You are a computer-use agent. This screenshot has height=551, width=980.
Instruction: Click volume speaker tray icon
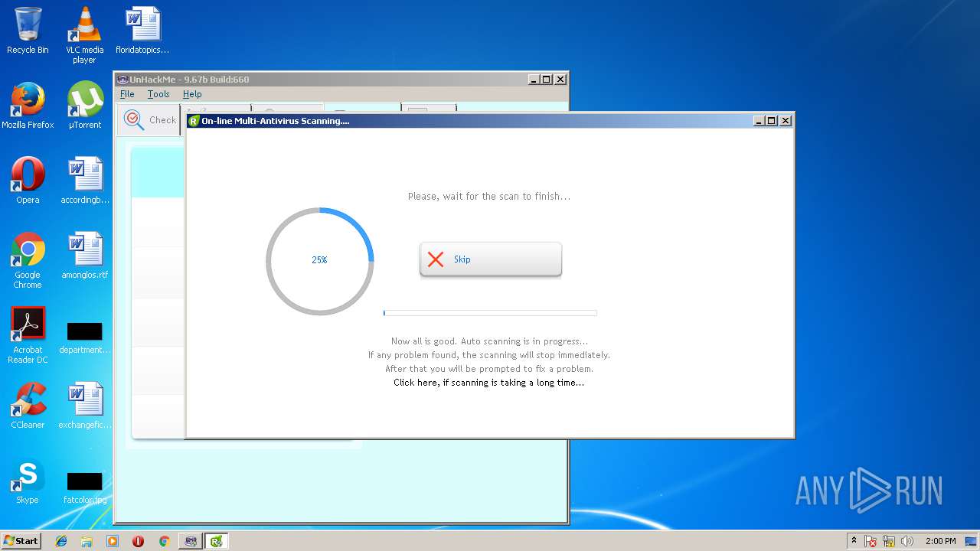tap(907, 541)
